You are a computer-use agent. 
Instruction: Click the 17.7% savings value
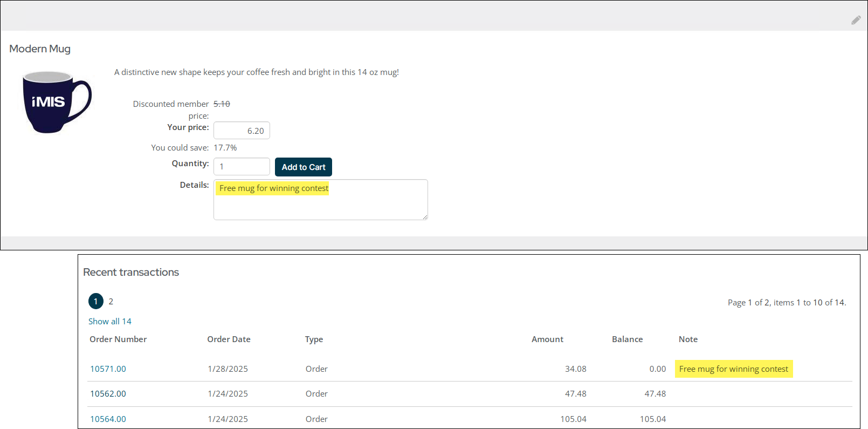click(x=225, y=147)
